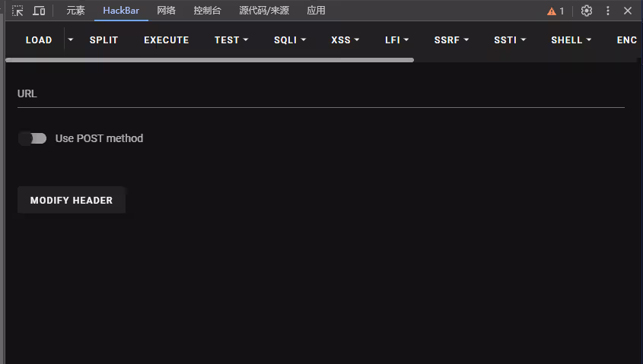Image resolution: width=643 pixels, height=364 pixels.
Task: Open the SSRF dropdown menu
Action: (451, 40)
